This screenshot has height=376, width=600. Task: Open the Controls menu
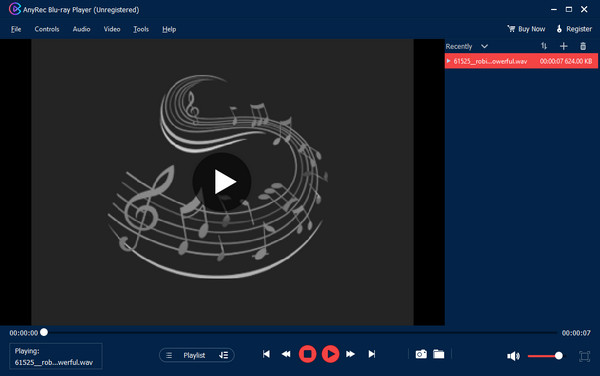[x=47, y=29]
